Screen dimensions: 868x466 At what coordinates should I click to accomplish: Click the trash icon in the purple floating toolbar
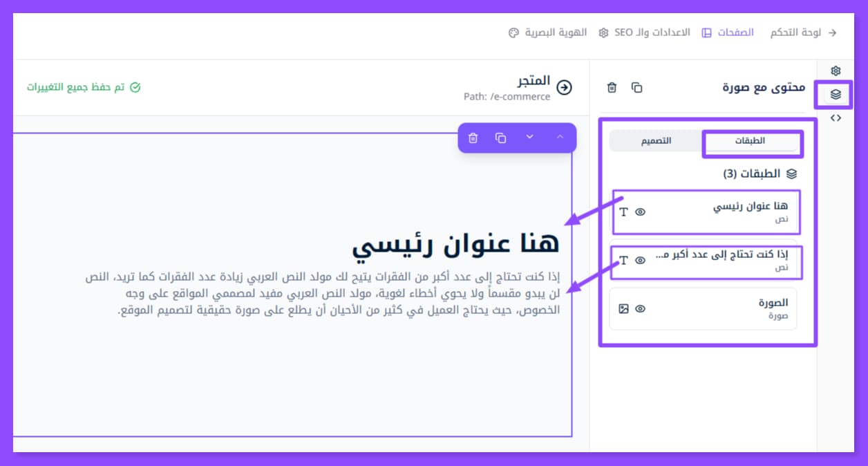473,138
